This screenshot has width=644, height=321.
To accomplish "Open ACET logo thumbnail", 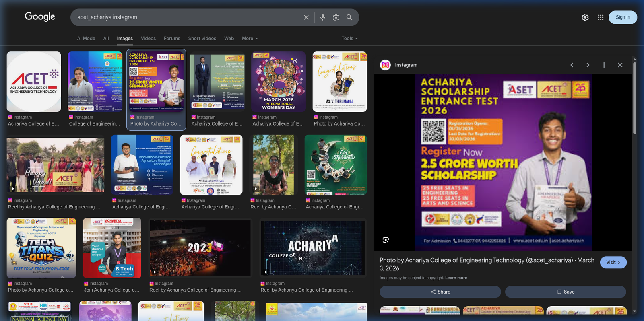I will 34,82.
